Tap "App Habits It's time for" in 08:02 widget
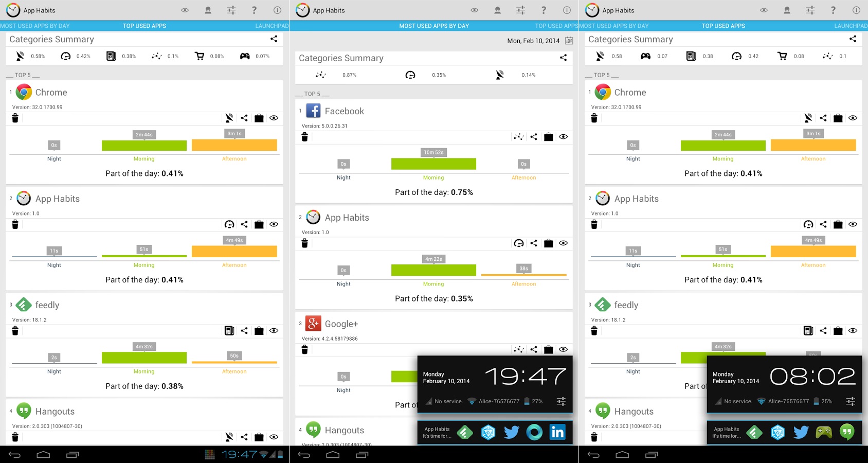The width and height of the screenshot is (868, 463). coord(726,432)
